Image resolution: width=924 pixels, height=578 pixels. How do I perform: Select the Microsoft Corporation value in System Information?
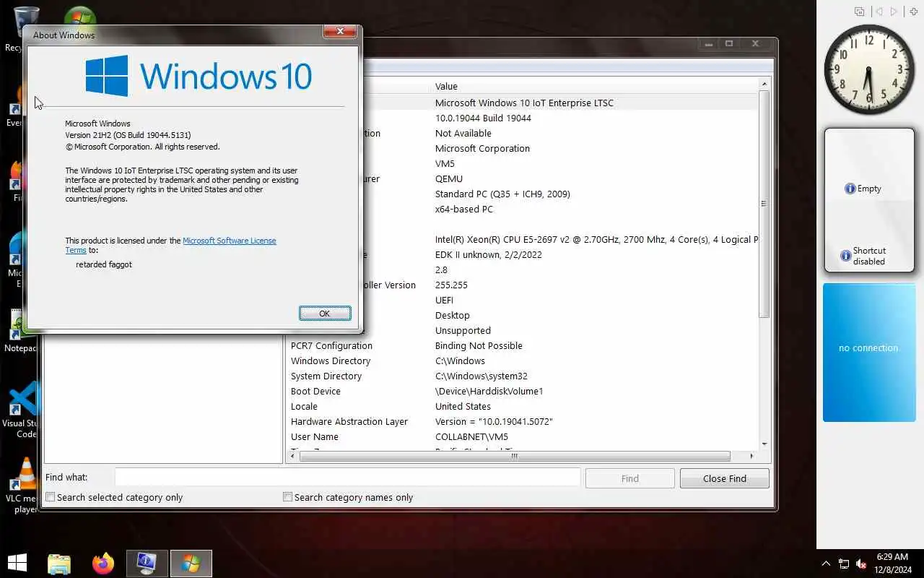[x=482, y=148]
